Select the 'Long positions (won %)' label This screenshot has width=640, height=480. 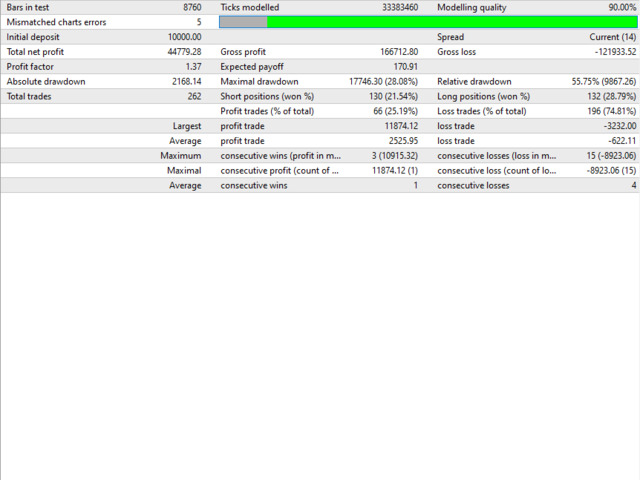click(484, 96)
